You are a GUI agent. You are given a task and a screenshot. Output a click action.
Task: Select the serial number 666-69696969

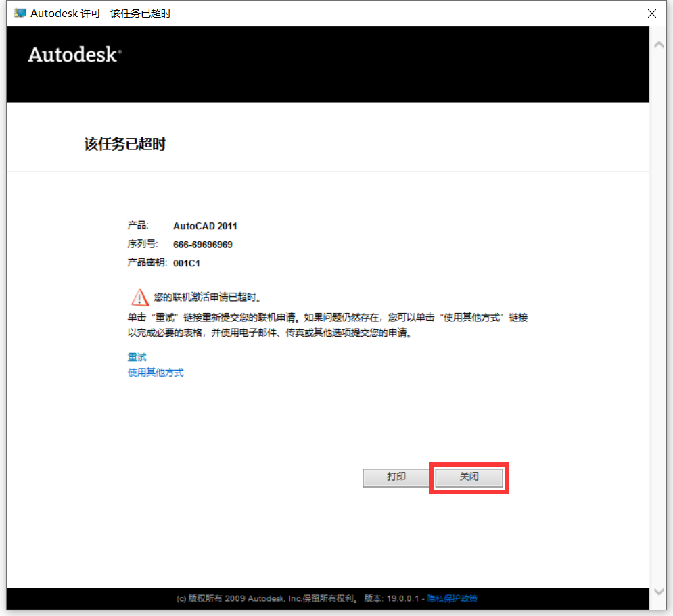pyautogui.click(x=203, y=245)
